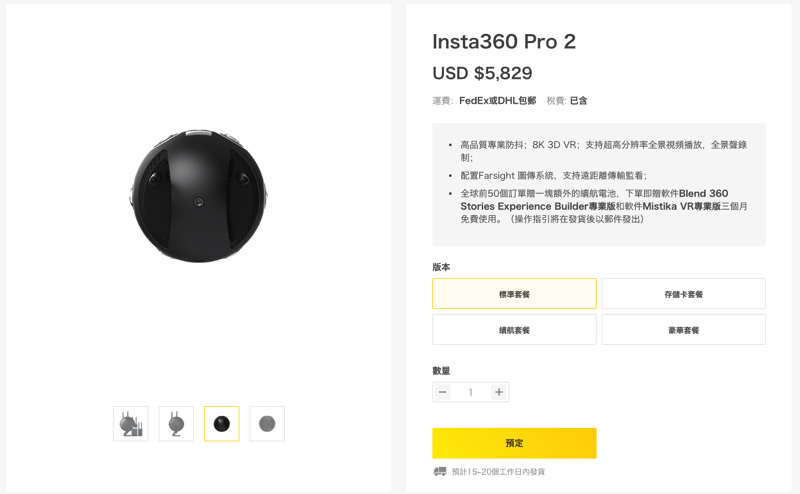Click the 預計15-20個工作日內發貨 shipping estimate
Screen dimensions: 800x494
pos(498,472)
